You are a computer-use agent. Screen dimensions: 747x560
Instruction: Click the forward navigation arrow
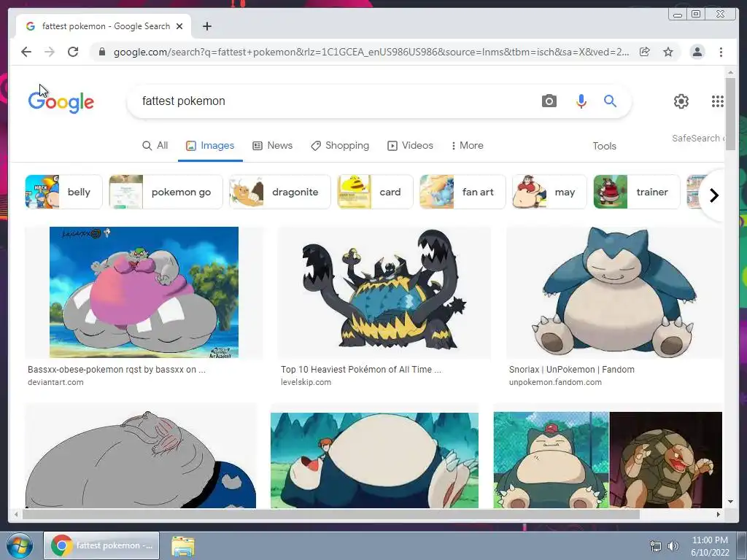click(50, 52)
